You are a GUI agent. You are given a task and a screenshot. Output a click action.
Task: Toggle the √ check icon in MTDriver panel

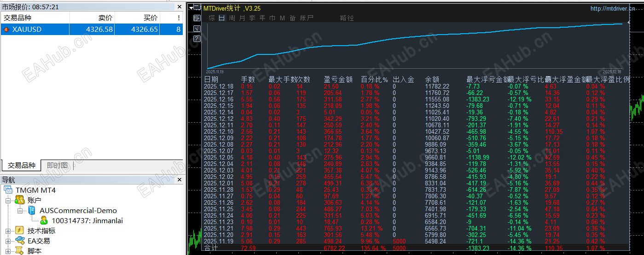[197, 29]
